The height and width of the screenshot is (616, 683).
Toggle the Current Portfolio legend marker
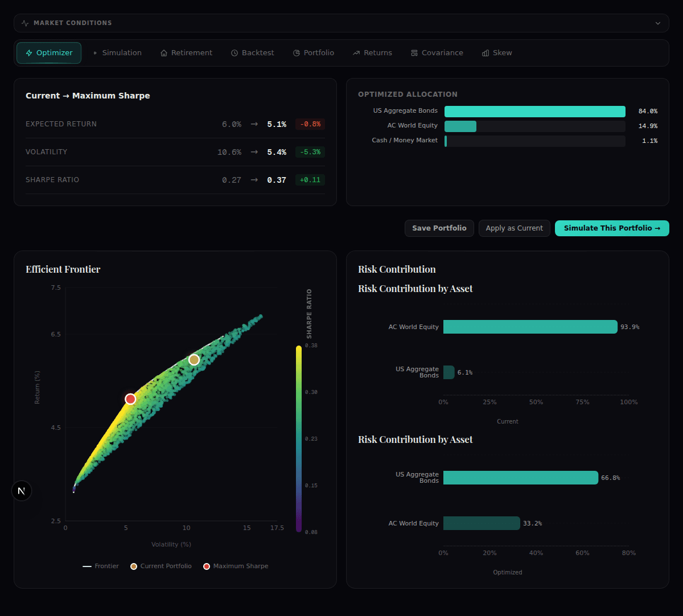[x=133, y=566]
